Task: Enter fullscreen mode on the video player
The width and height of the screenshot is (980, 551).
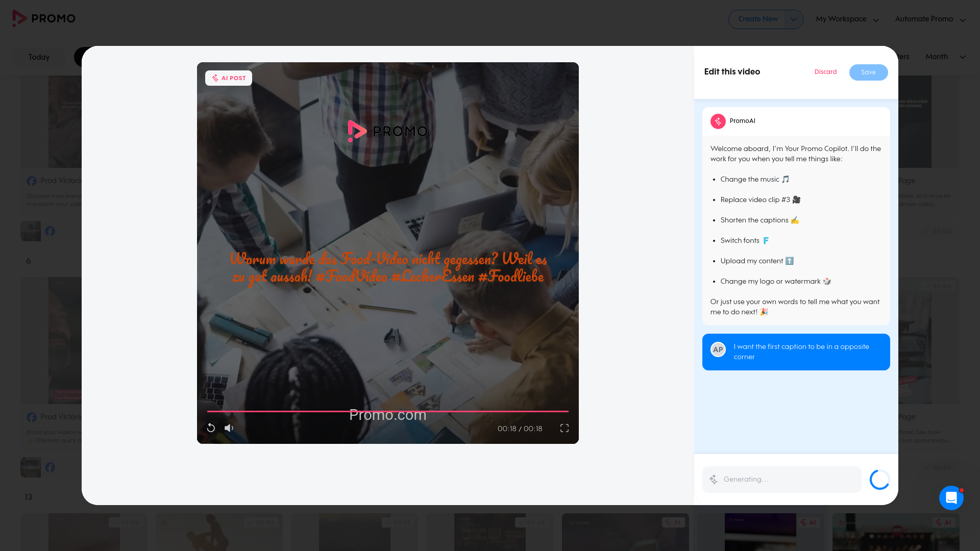Action: coord(565,428)
